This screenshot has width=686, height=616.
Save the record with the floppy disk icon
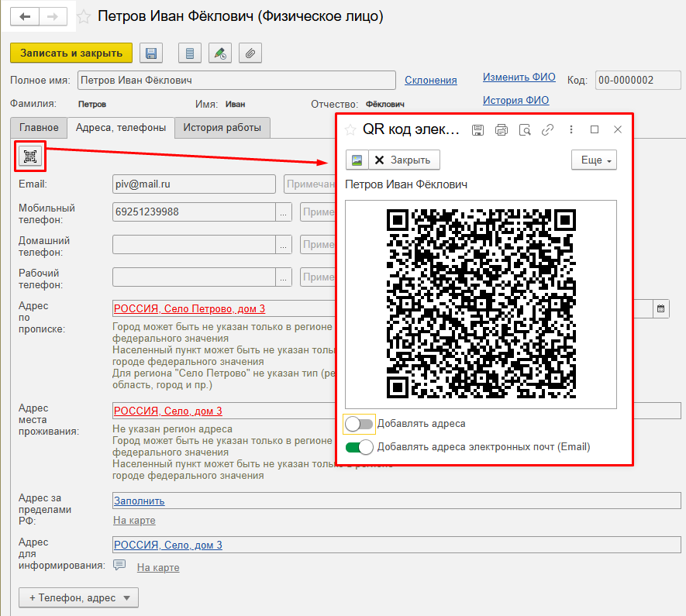click(x=151, y=53)
